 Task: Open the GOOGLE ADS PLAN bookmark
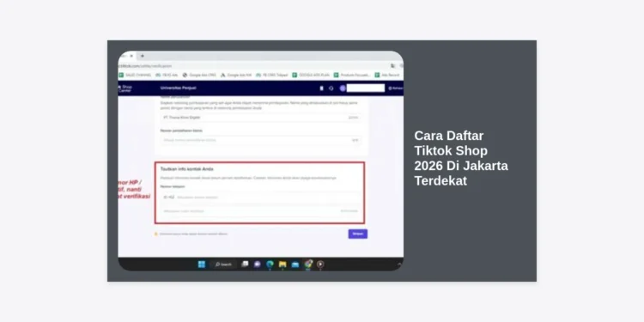[x=311, y=76]
